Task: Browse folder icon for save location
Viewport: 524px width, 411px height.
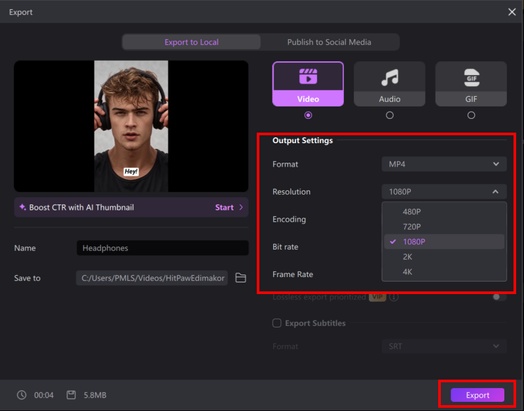Action: tap(241, 278)
